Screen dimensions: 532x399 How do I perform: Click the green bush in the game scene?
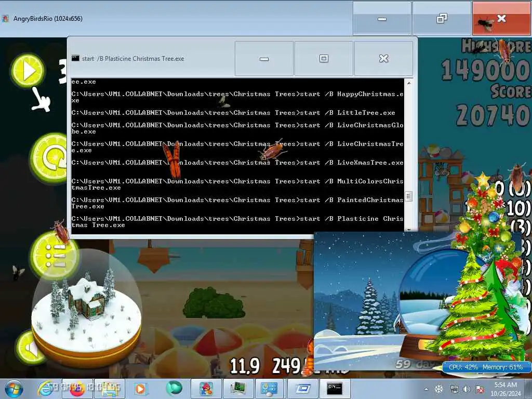point(214,303)
